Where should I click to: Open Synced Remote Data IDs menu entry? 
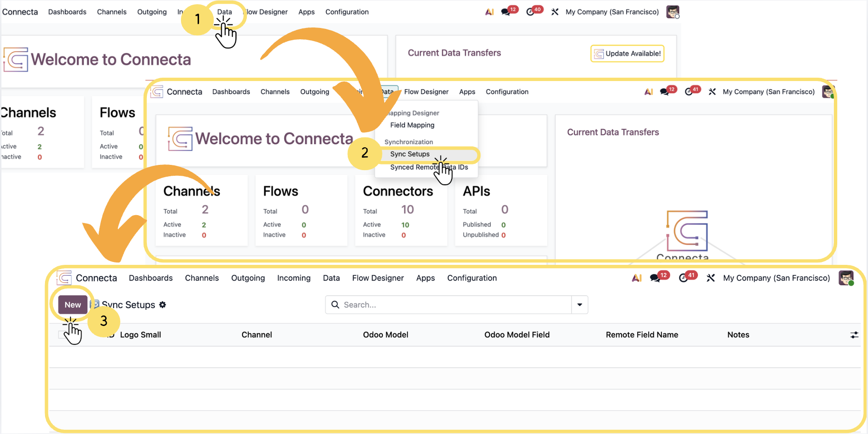[429, 167]
